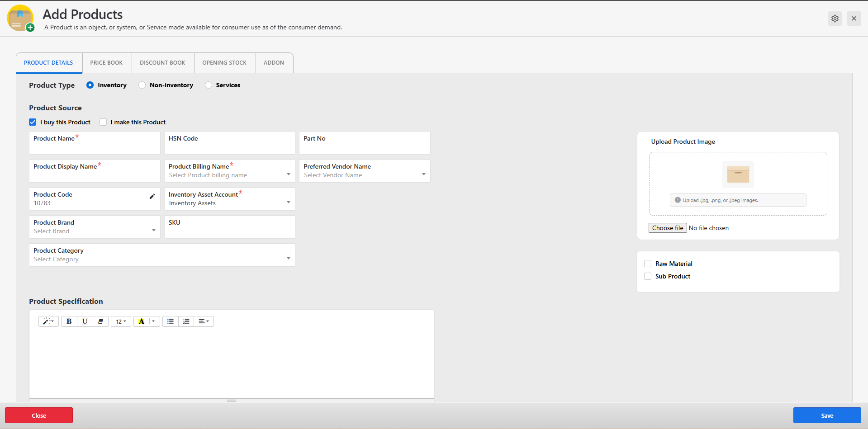This screenshot has width=868, height=429.
Task: Click the eraser remove-formatting icon
Action: point(100,321)
